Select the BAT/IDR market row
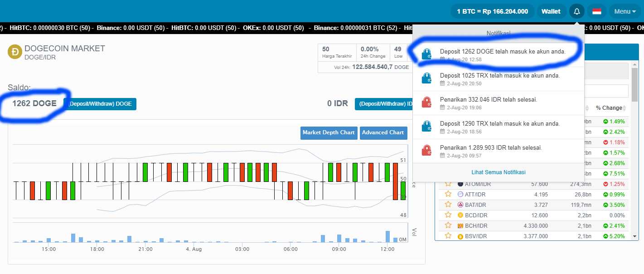The width and height of the screenshot is (644, 274). pyautogui.click(x=533, y=205)
